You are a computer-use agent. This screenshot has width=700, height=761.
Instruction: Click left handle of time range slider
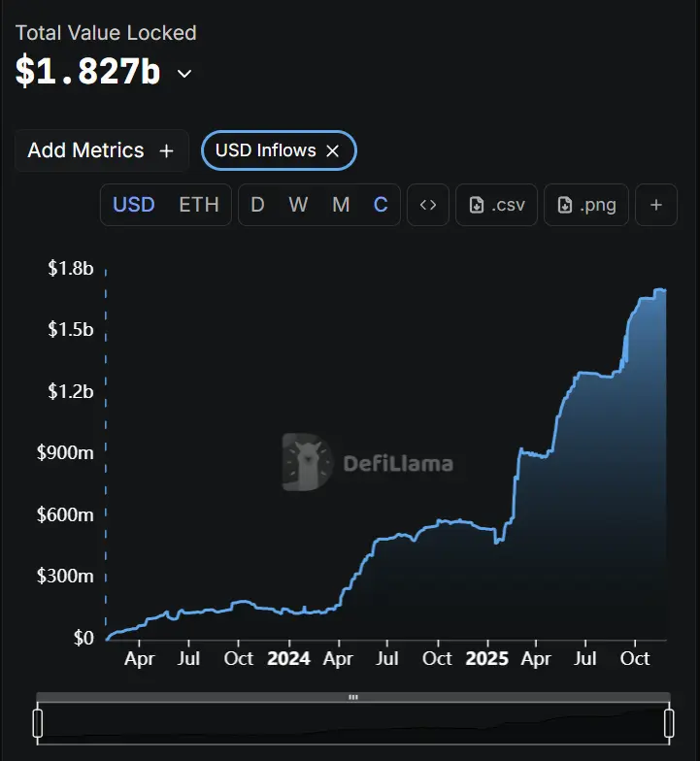38,723
